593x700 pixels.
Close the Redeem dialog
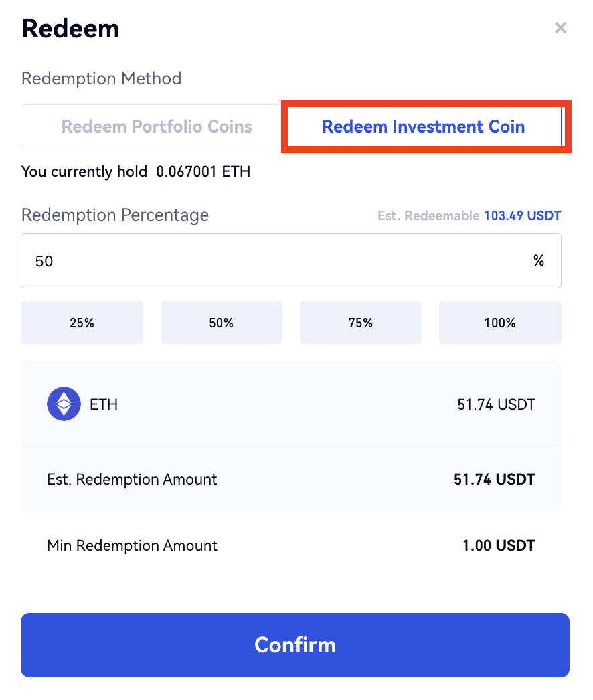click(561, 28)
